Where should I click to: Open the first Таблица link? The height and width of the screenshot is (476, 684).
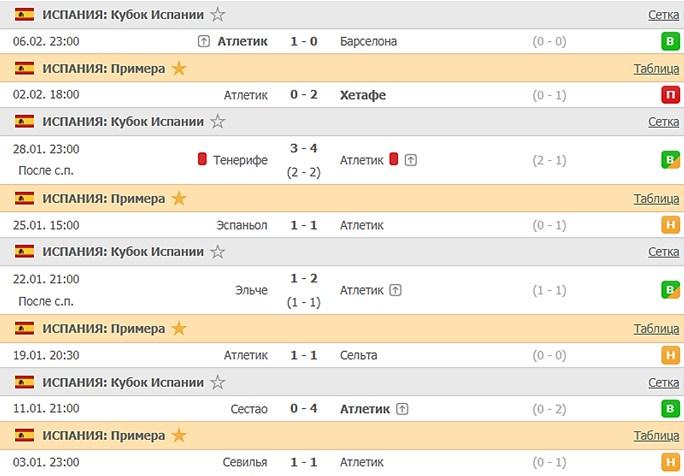[x=656, y=68]
